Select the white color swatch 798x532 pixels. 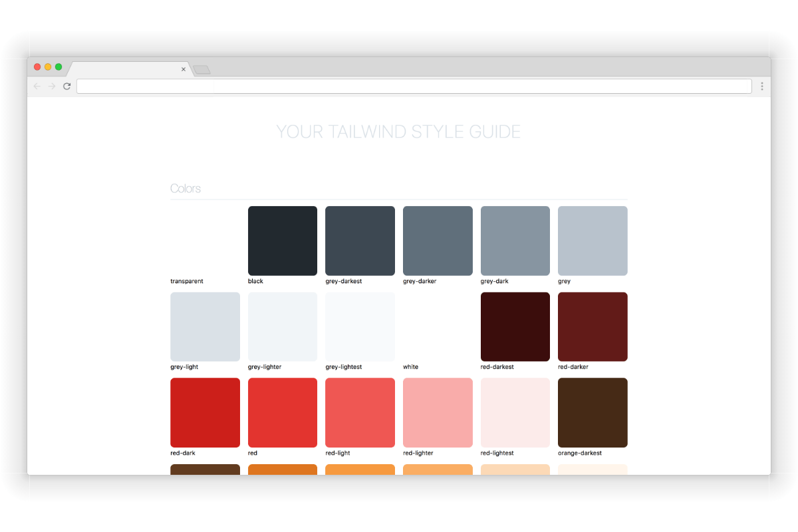pyautogui.click(x=438, y=327)
